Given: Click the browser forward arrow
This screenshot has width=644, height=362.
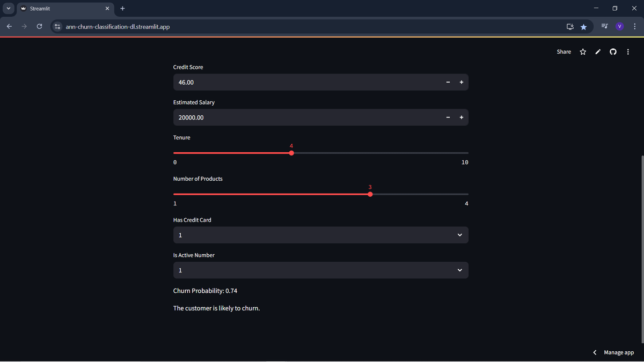Looking at the screenshot, I should click(24, 26).
